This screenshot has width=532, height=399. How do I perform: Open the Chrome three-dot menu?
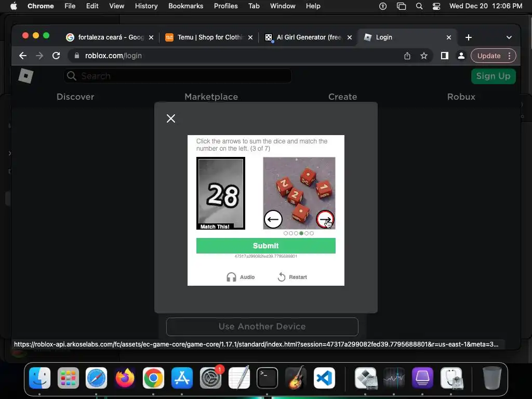click(509, 56)
